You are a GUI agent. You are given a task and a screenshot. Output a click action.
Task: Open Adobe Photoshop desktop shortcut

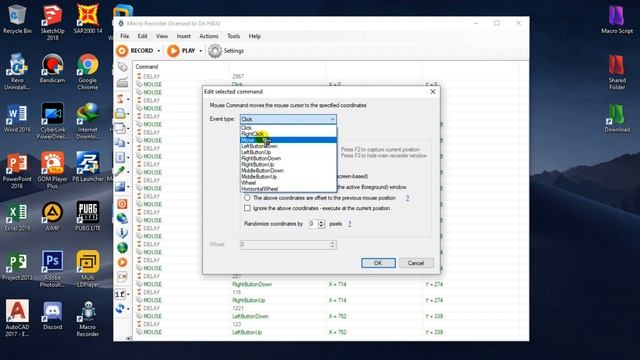tap(52, 269)
